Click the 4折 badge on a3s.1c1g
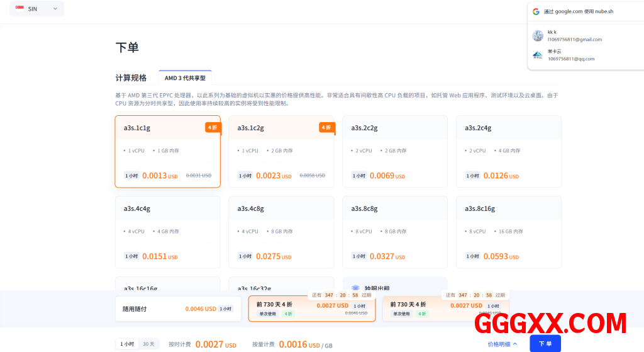The height and width of the screenshot is (352, 644). pos(213,127)
